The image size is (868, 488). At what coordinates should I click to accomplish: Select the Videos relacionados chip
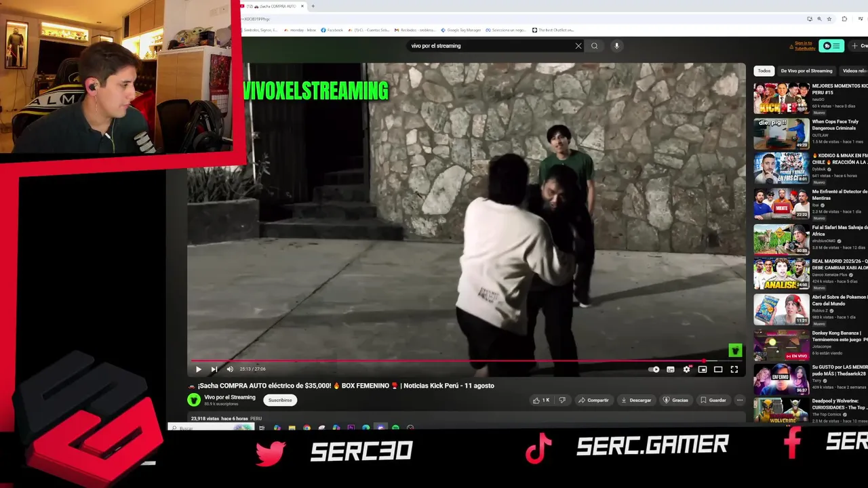click(854, 70)
